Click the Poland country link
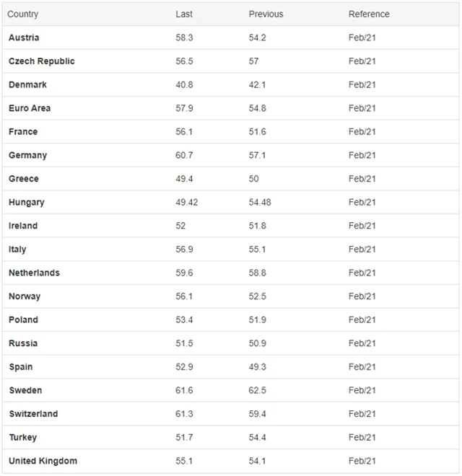462x476 pixels. 23,319
